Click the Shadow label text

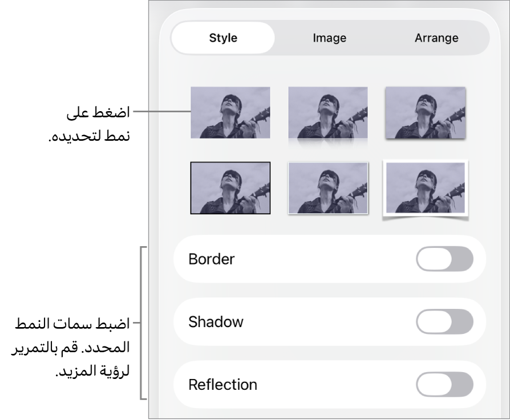tap(216, 322)
